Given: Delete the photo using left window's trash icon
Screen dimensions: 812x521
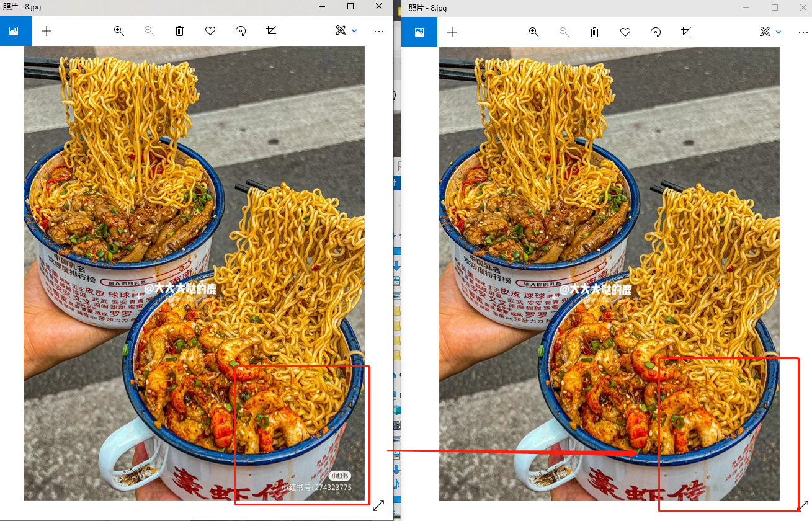Looking at the screenshot, I should coord(180,31).
